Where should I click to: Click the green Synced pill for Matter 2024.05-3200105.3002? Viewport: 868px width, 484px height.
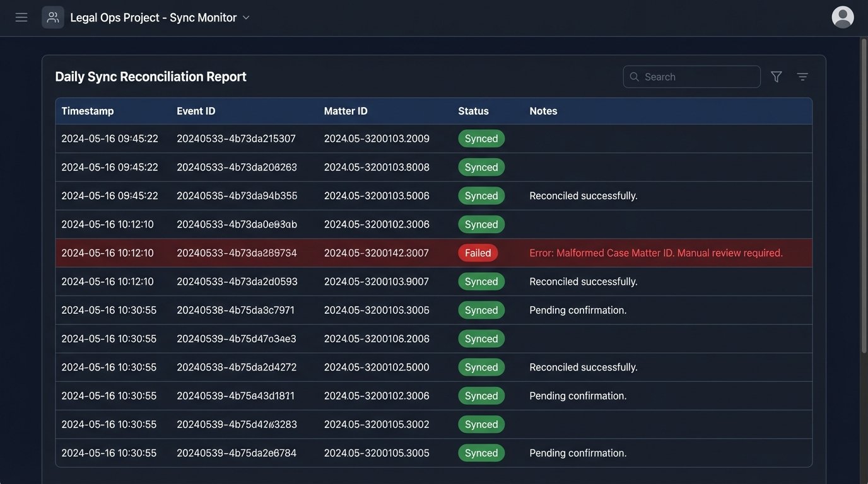click(481, 423)
